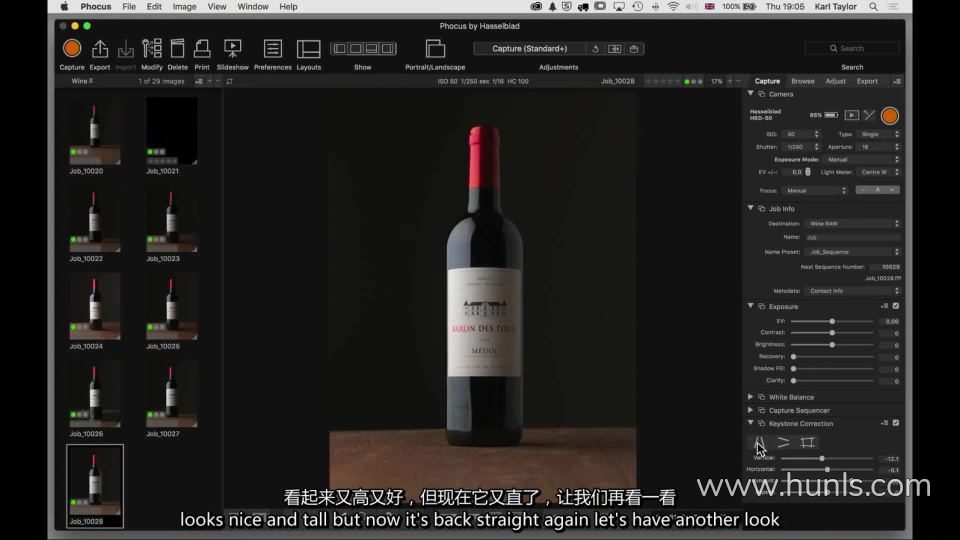This screenshot has height=540, width=960.
Task: Switch to the Browse tab
Action: pyautogui.click(x=803, y=81)
